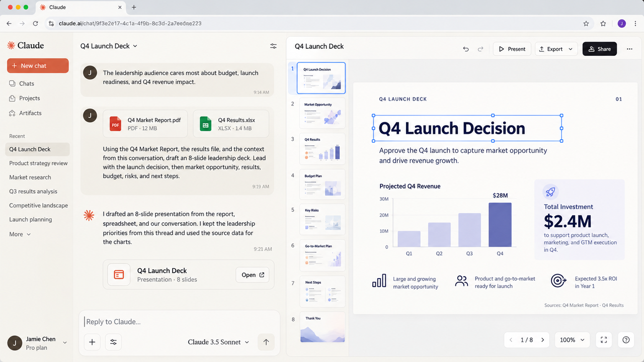
Task: Click the Share button
Action: tap(600, 49)
